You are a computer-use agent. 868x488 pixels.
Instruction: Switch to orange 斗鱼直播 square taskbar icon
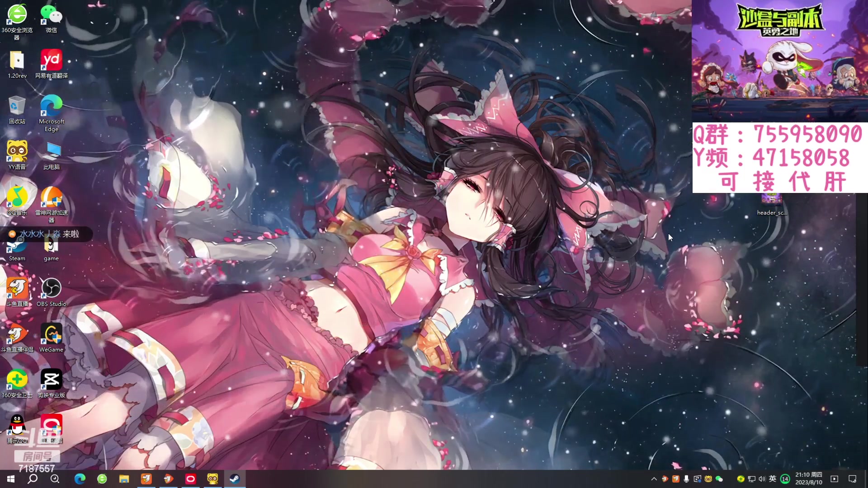coord(146,479)
